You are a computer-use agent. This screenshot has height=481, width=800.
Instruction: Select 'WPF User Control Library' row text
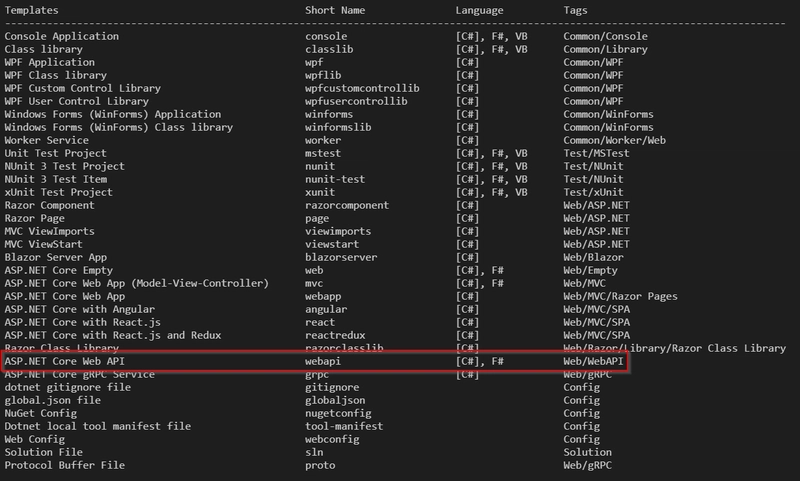pyautogui.click(x=77, y=102)
